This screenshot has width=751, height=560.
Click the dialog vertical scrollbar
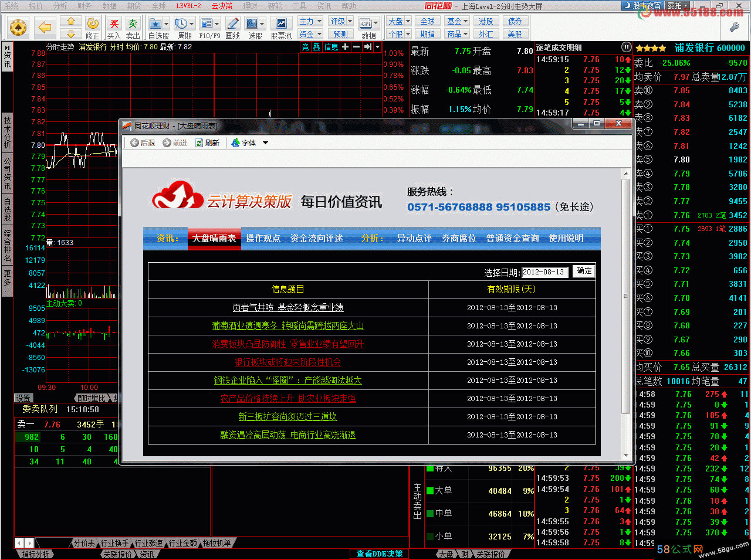pos(625,296)
